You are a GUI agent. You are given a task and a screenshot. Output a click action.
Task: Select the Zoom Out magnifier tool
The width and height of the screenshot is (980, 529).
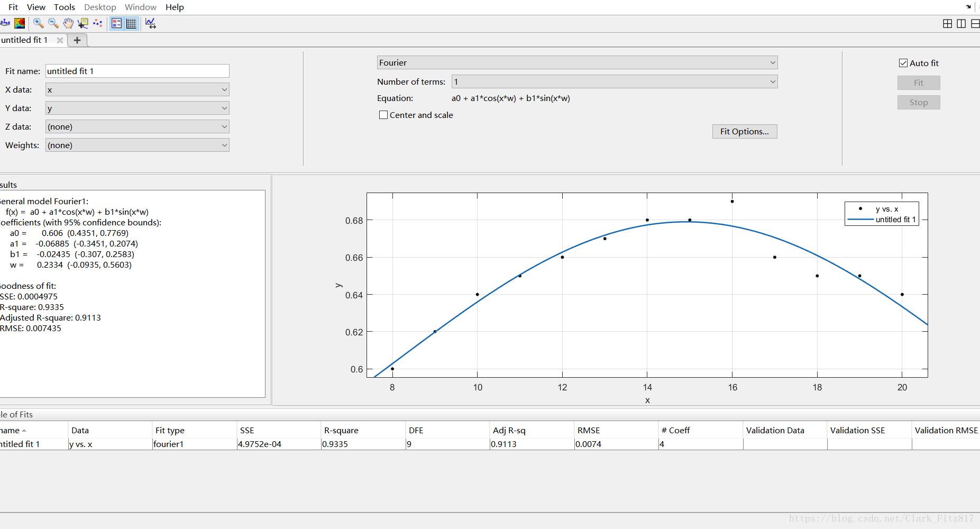click(53, 23)
